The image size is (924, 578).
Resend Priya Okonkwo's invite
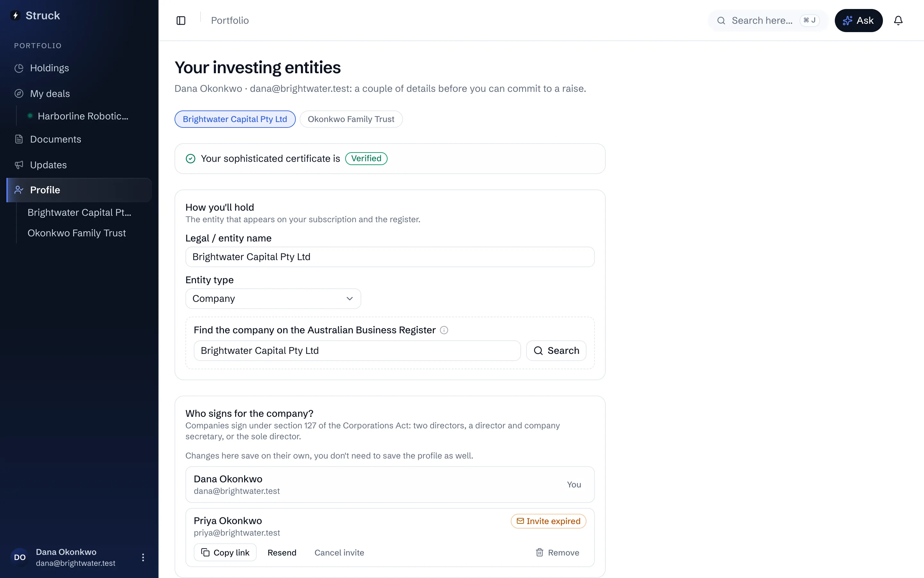click(282, 552)
